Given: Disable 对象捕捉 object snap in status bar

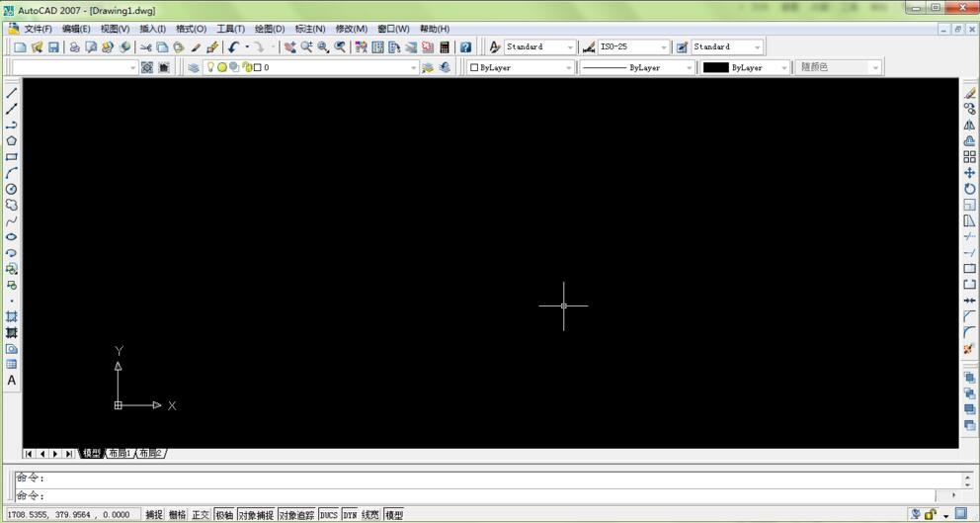Looking at the screenshot, I should pos(256,515).
